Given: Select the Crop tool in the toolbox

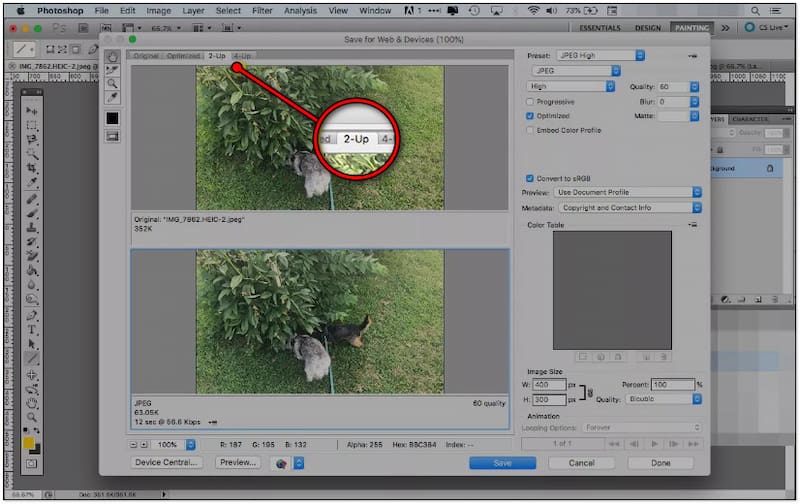Looking at the screenshot, I should [32, 168].
